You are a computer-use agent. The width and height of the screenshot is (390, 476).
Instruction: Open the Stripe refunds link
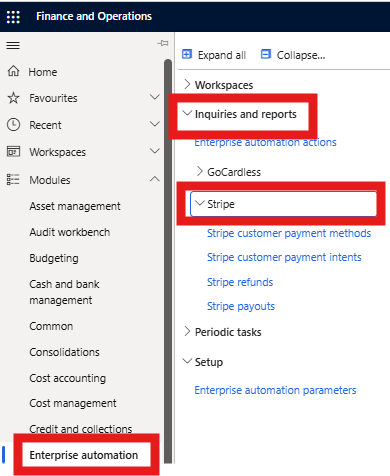point(240,282)
